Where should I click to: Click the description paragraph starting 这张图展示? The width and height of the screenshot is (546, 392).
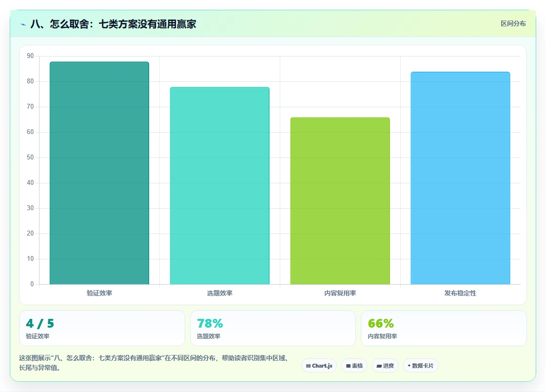(x=154, y=363)
